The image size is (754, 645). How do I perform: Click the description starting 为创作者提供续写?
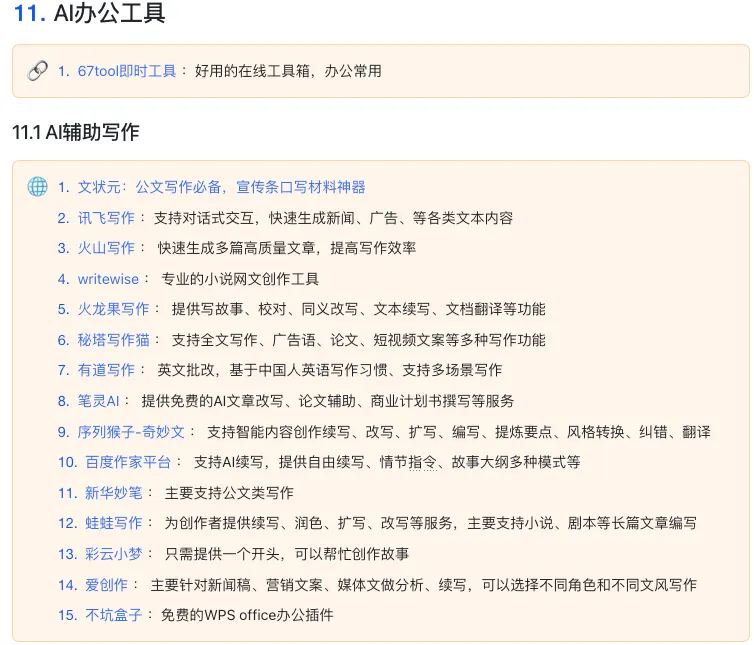pyautogui.click(x=430, y=523)
